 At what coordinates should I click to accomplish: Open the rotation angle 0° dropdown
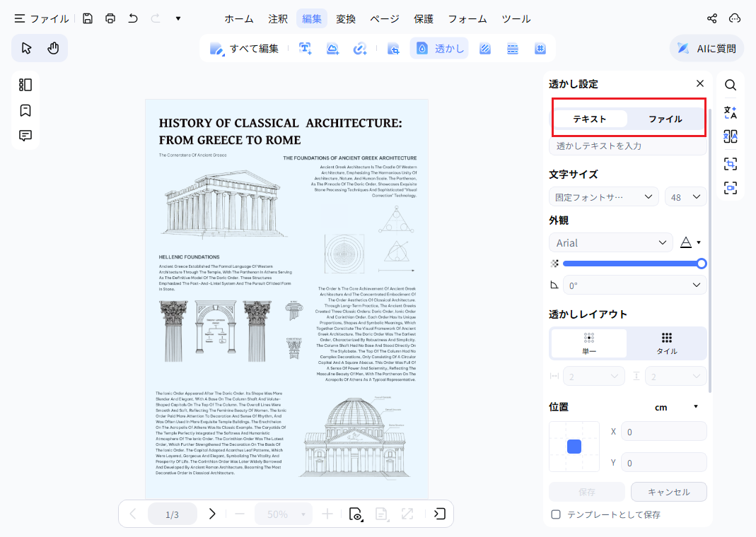coord(635,285)
